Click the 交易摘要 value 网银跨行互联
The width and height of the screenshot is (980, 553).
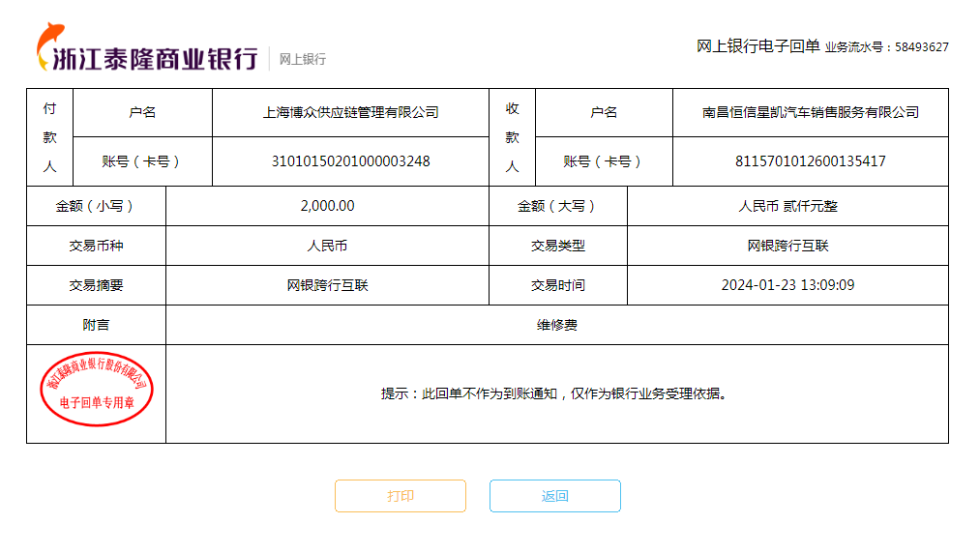coord(327,285)
